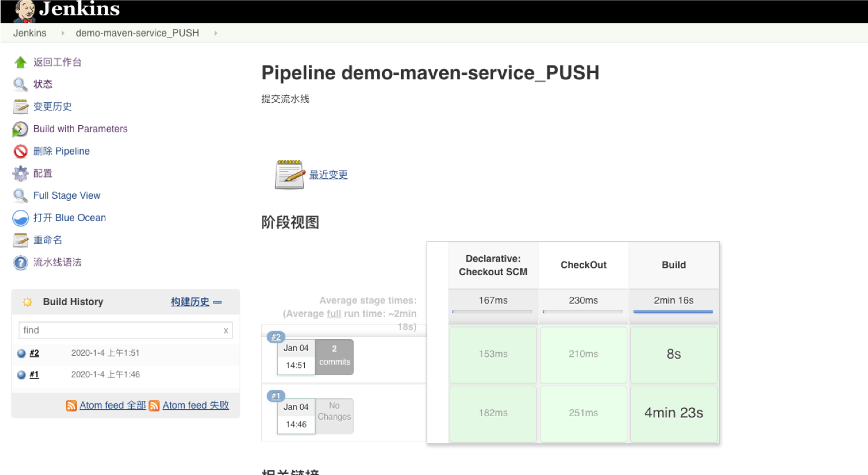Click the notepad icon for 变更历史
Screen dimensions: 868x475
[x=21, y=107]
